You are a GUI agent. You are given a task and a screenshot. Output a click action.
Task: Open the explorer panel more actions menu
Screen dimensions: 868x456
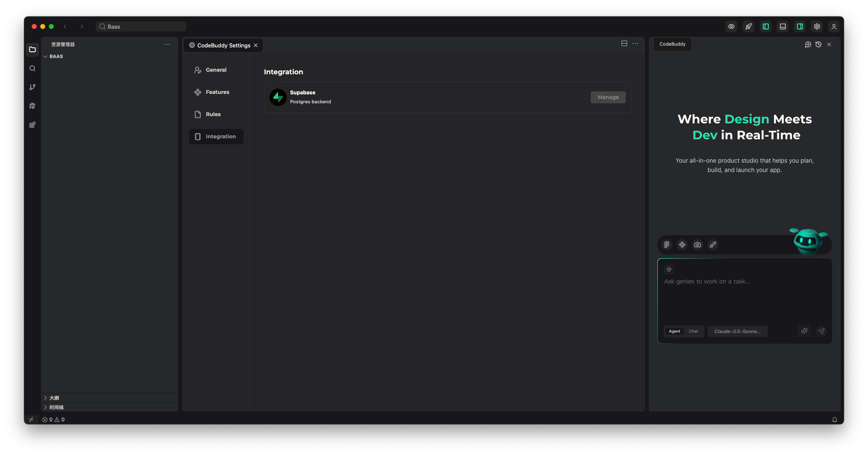click(x=167, y=44)
